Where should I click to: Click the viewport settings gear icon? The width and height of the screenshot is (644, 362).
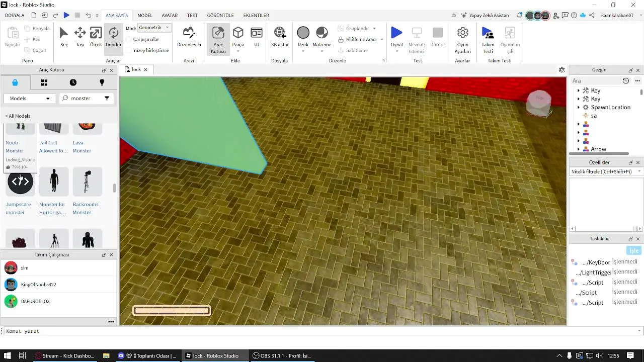click(562, 70)
